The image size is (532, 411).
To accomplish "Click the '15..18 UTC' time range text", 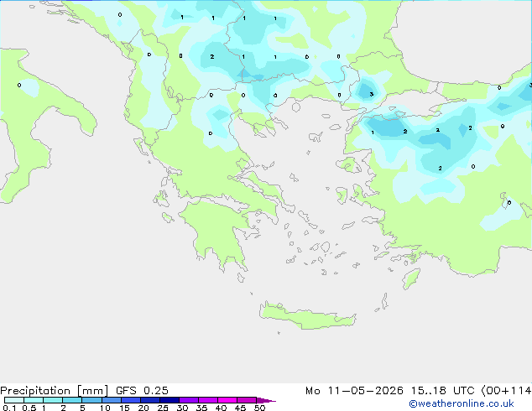I will [x=442, y=391].
